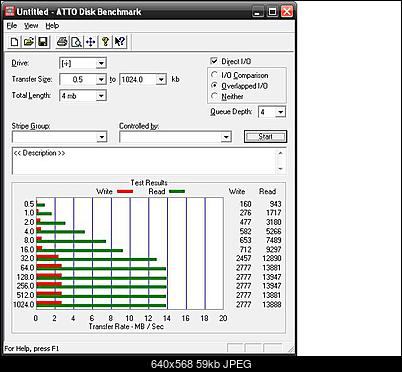Image resolution: width=402 pixels, height=372 pixels.
Task: Click the red Write legend swatch
Action: click(125, 192)
